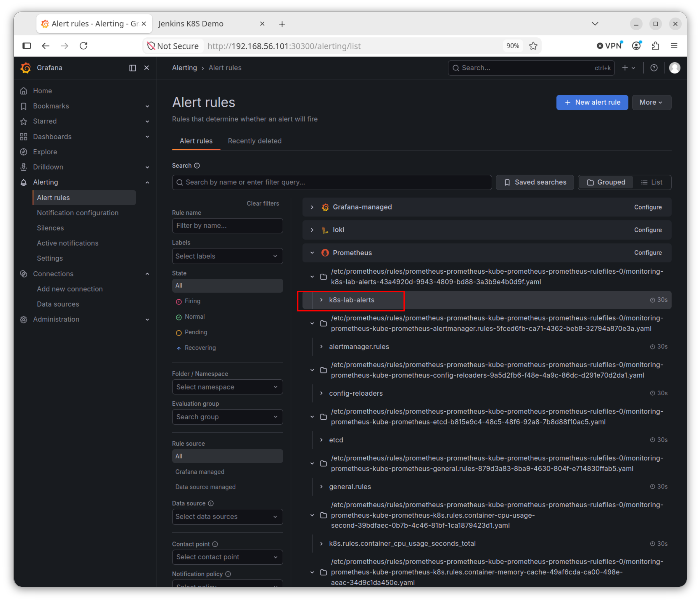
Task: Expand the config-reloaders rule group
Action: click(321, 393)
